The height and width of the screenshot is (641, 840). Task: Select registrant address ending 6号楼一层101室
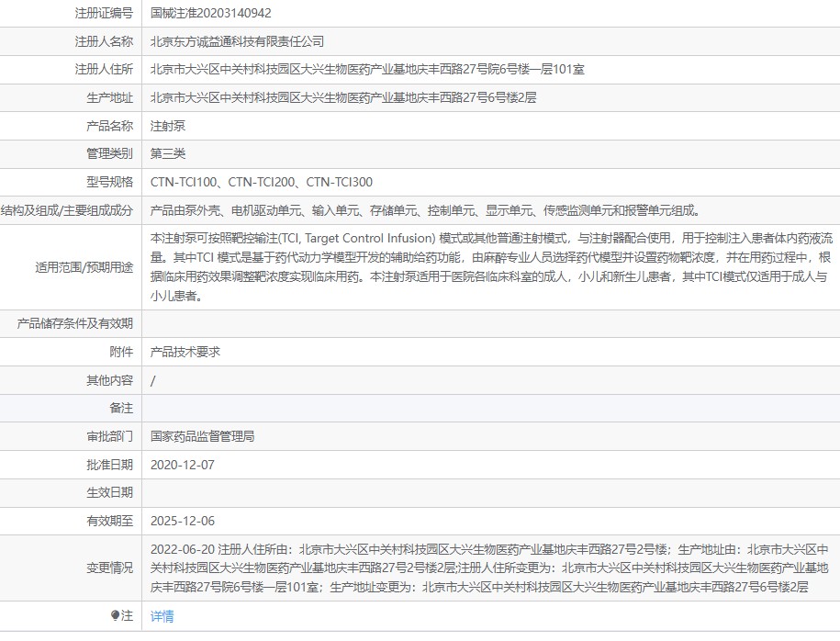pyautogui.click(x=367, y=69)
